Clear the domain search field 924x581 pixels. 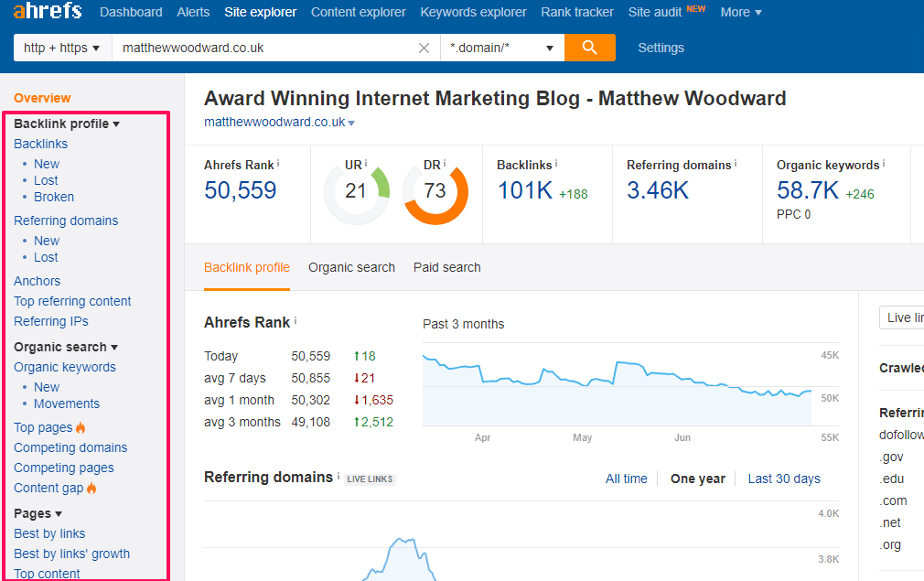point(424,48)
